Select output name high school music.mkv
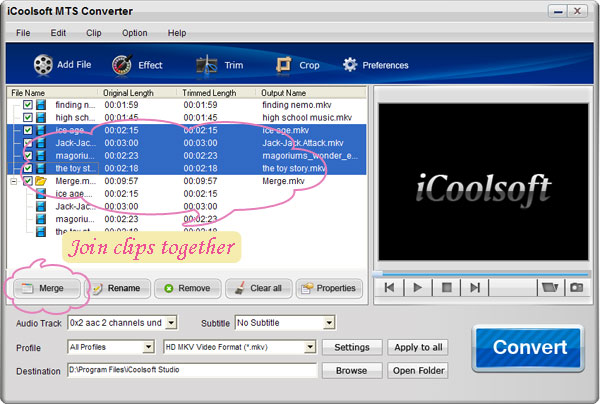 click(x=307, y=117)
